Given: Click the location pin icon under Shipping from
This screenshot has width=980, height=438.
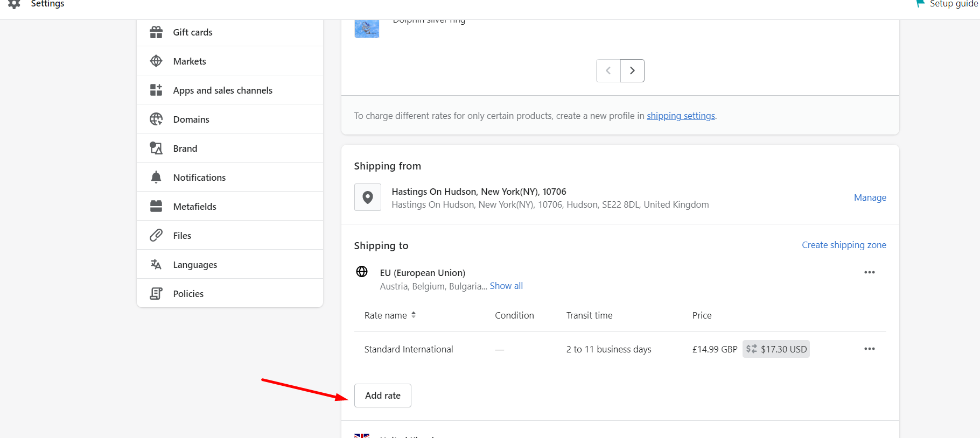Looking at the screenshot, I should click(x=368, y=197).
